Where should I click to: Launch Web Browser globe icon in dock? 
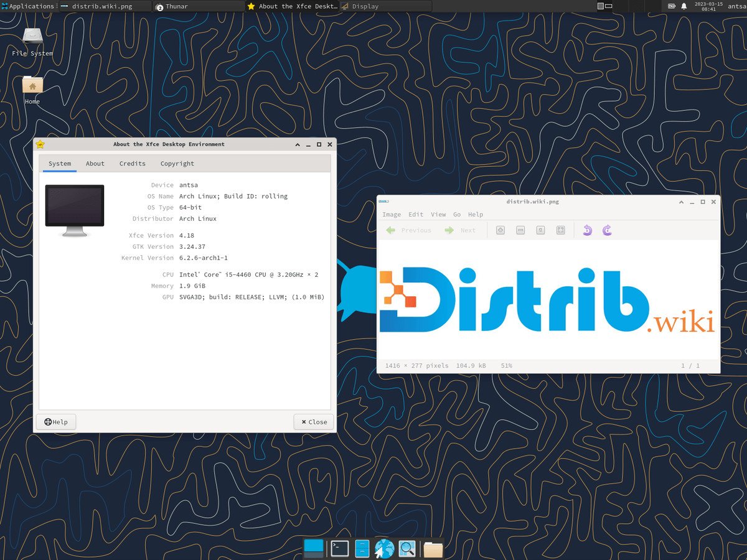point(385,548)
